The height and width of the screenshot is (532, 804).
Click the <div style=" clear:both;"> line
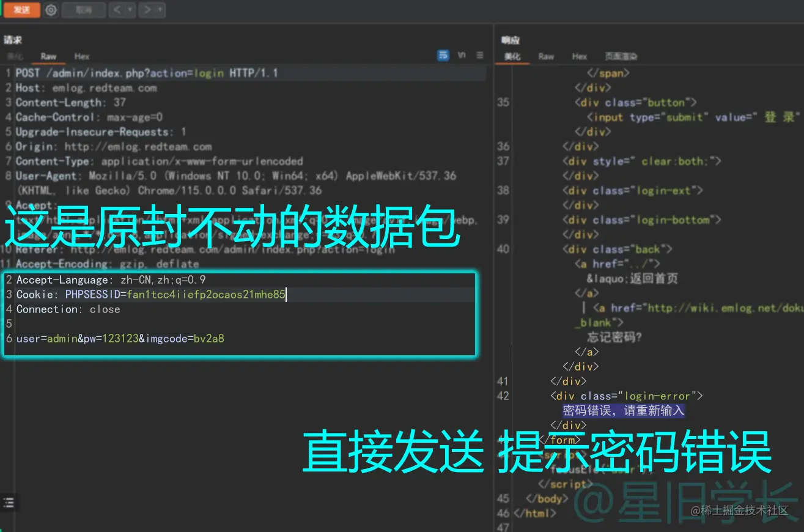coord(642,161)
